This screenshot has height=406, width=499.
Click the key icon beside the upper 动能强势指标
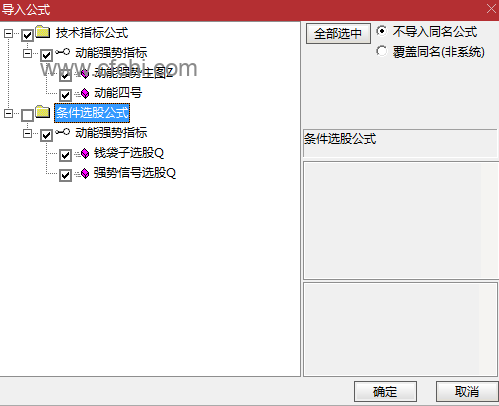(63, 52)
